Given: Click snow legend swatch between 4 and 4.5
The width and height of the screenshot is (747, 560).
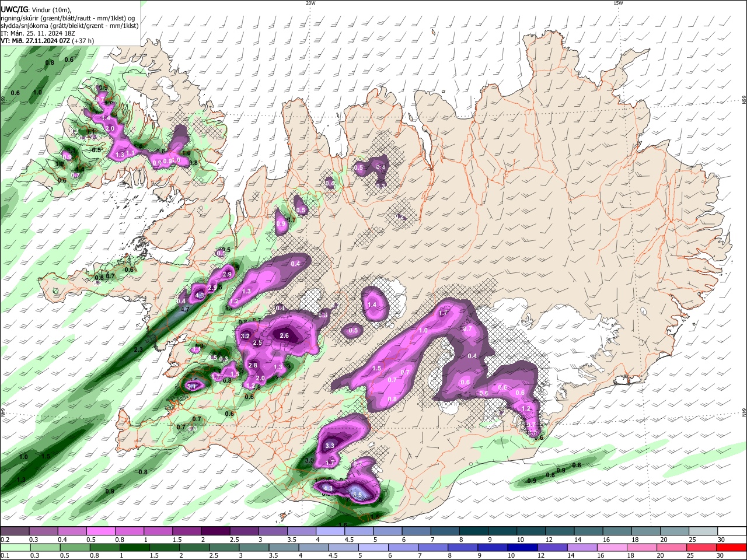Looking at the screenshot, I should pos(330,532).
